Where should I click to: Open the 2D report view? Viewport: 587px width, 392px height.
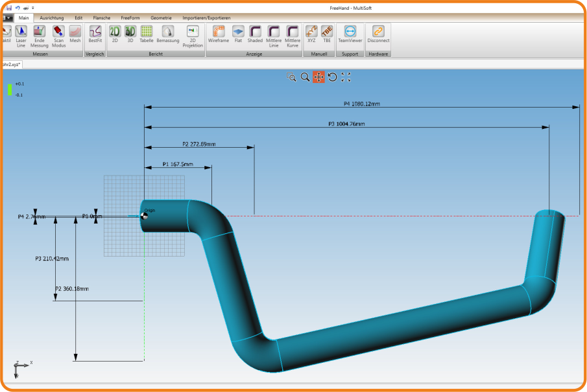pyautogui.click(x=115, y=34)
